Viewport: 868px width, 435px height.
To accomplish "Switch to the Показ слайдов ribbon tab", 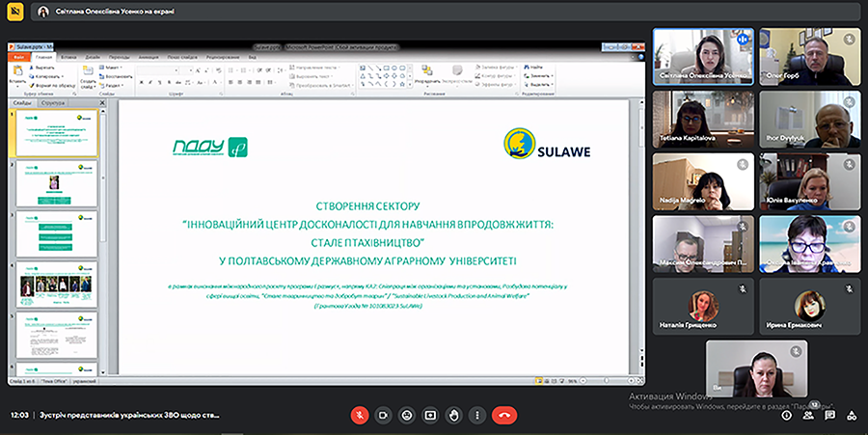I will click(182, 57).
